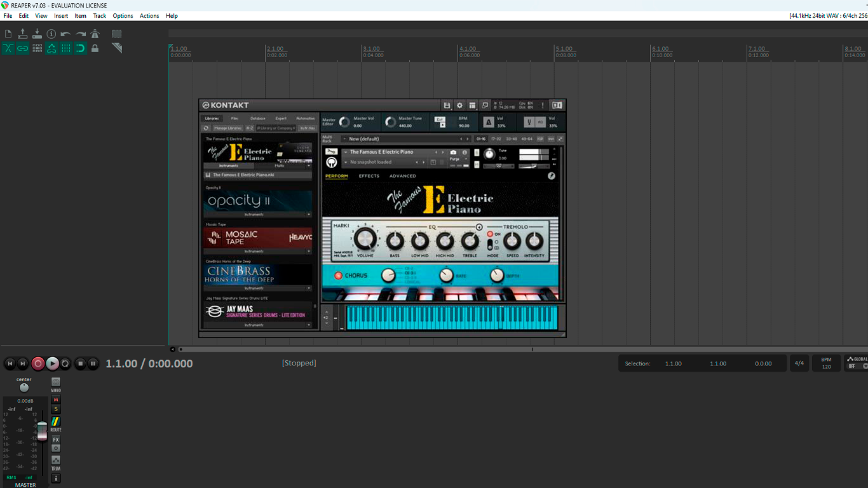The width and height of the screenshot is (868, 488).
Task: Click Kontakt exclamation panic icon
Action: coord(543,105)
